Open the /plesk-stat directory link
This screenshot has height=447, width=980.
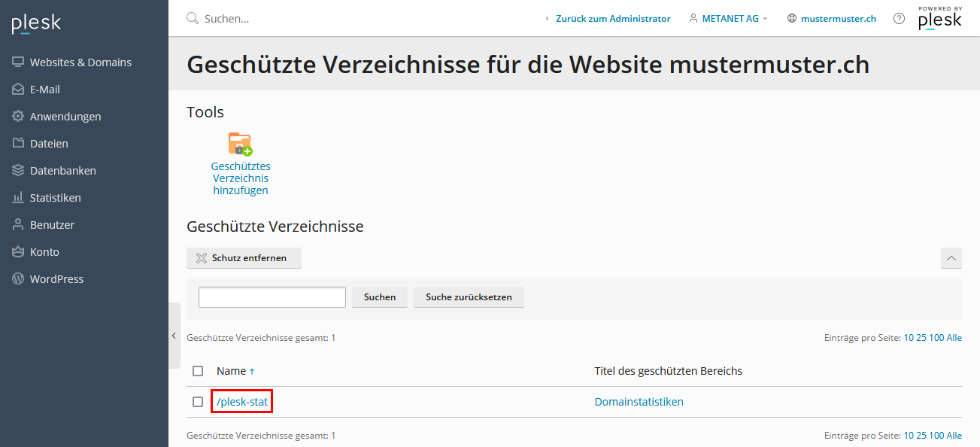(x=241, y=402)
